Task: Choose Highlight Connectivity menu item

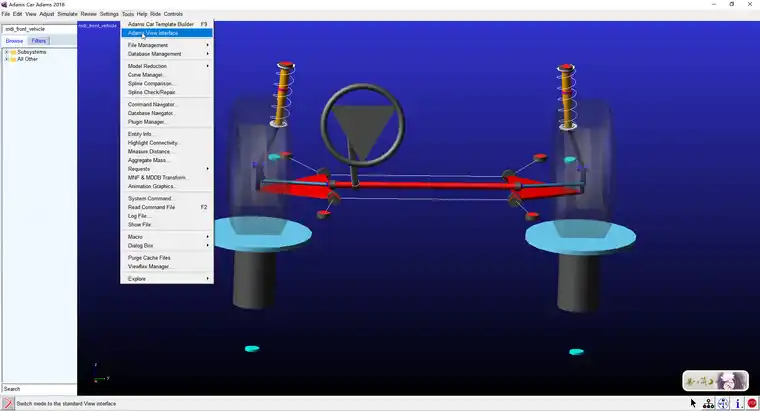Action: click(x=167, y=142)
